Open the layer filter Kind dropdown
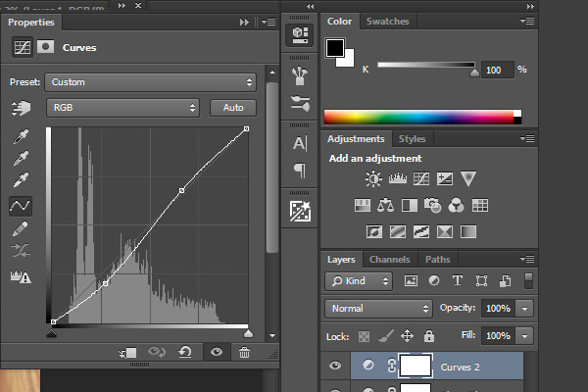The width and height of the screenshot is (588, 392). tap(359, 281)
